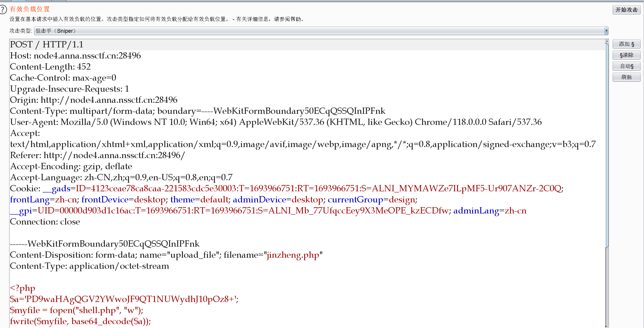Screen dimensions: 644x328
Task: Click the §清除 clear markers button
Action: (x=626, y=55)
